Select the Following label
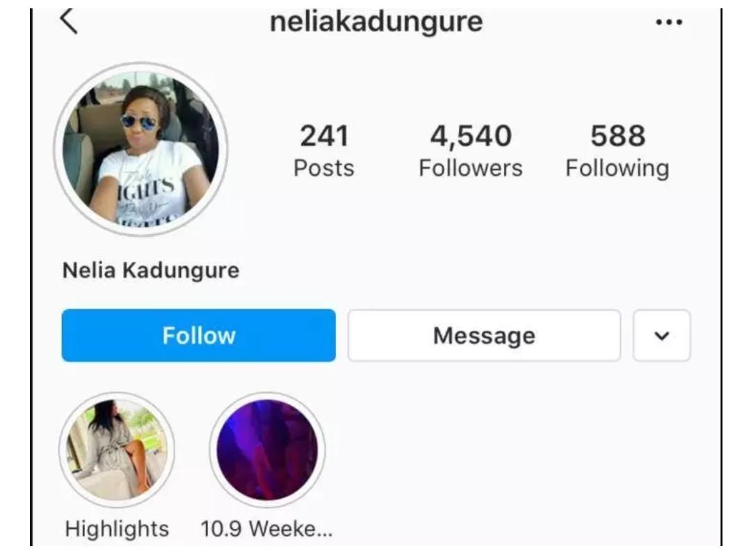 pos(618,168)
